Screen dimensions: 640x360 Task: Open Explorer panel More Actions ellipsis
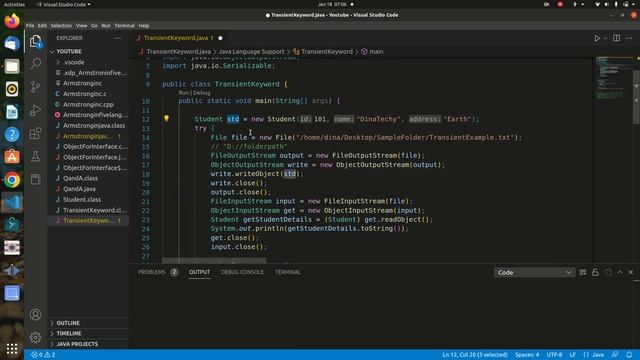[118, 38]
